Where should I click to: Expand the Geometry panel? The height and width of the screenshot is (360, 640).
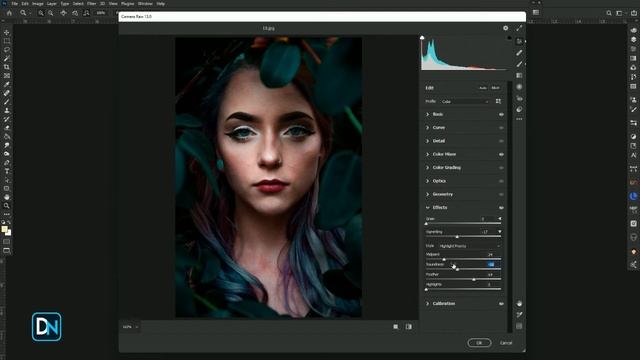tap(427, 194)
